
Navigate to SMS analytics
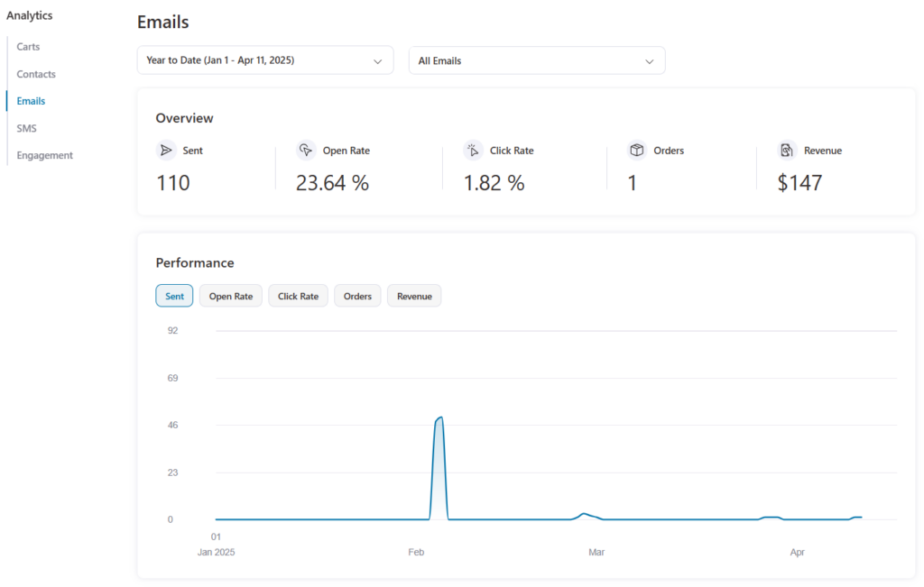tap(26, 128)
